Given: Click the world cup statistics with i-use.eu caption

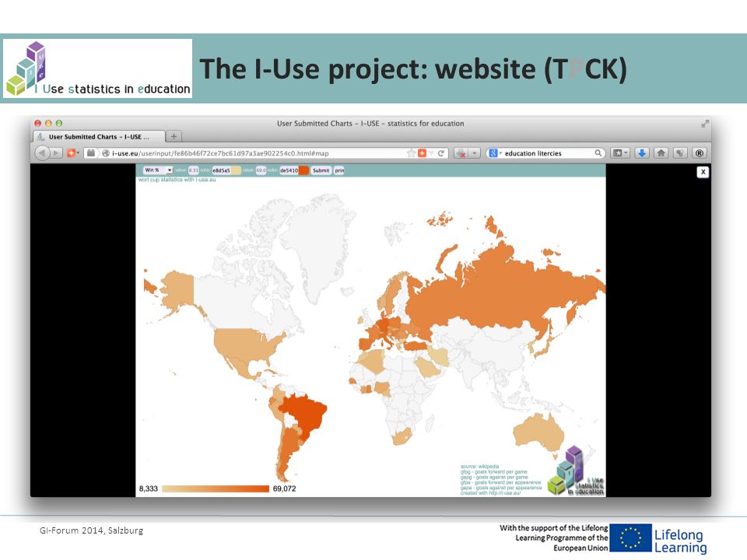Looking at the screenshot, I should coord(177,180).
